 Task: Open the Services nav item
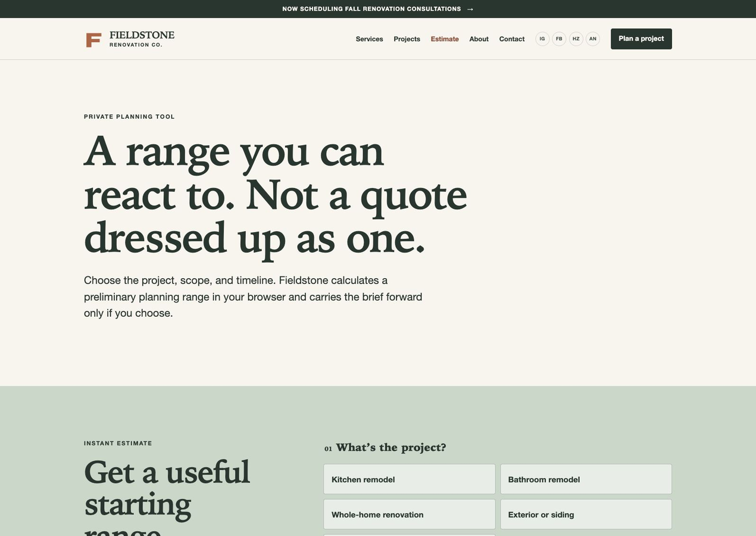[370, 39]
